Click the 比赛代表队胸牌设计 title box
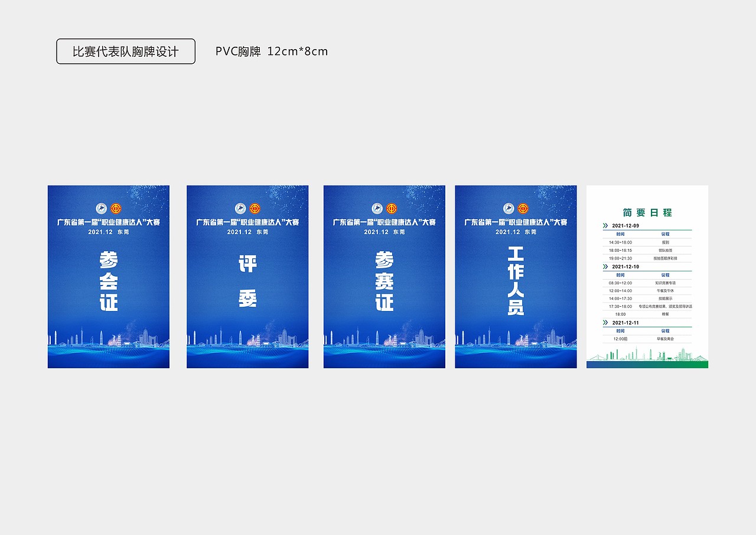The height and width of the screenshot is (535, 756). 125,51
